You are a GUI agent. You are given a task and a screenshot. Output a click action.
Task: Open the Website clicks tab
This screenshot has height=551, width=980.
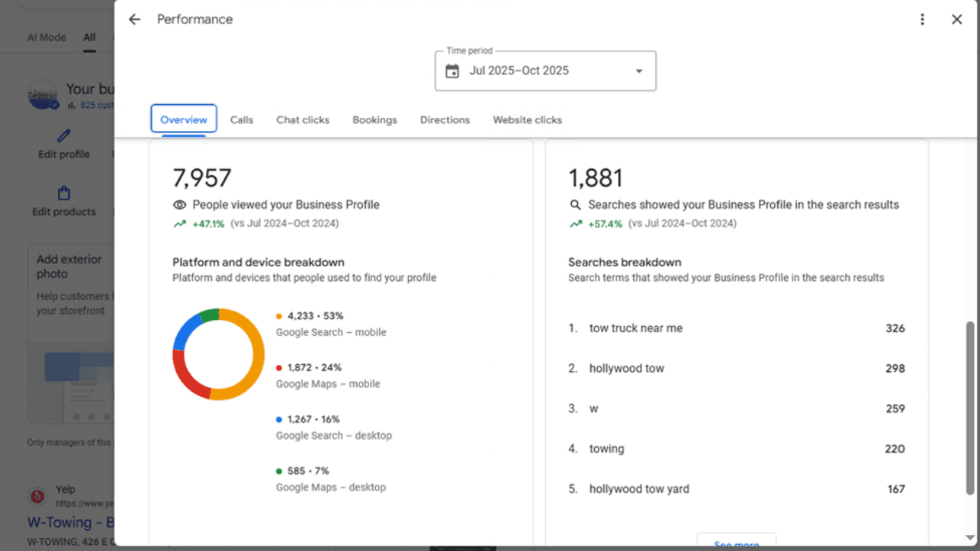pyautogui.click(x=527, y=119)
